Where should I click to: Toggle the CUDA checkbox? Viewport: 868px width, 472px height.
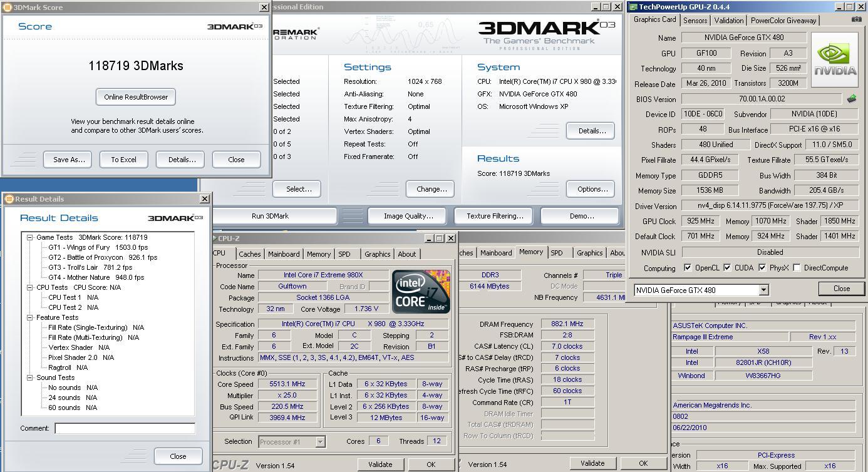pyautogui.click(x=727, y=268)
